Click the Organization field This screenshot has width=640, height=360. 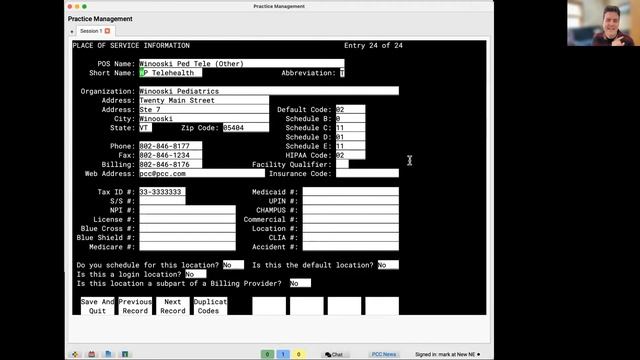point(269,91)
